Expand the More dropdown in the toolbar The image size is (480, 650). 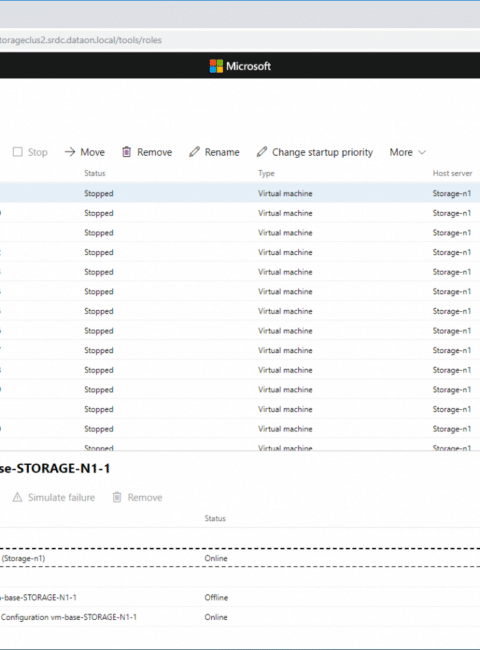coord(407,152)
